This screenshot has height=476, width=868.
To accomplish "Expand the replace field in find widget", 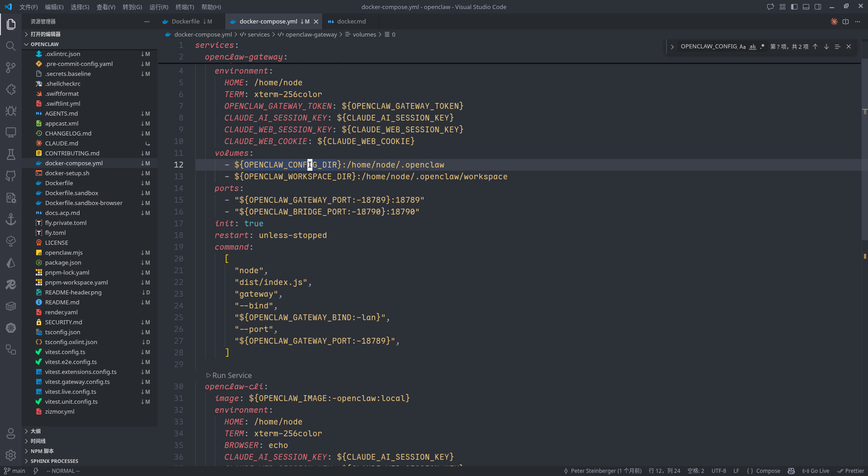I will click(672, 47).
